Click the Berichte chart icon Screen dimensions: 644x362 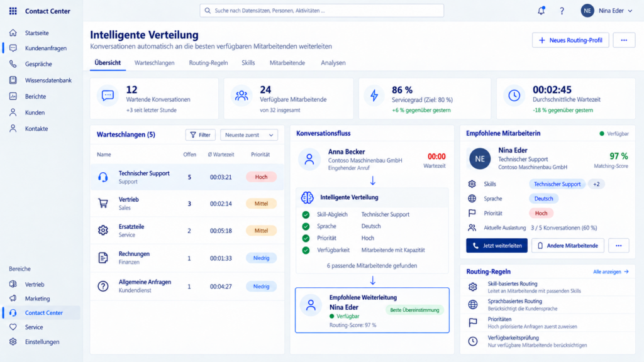(13, 96)
